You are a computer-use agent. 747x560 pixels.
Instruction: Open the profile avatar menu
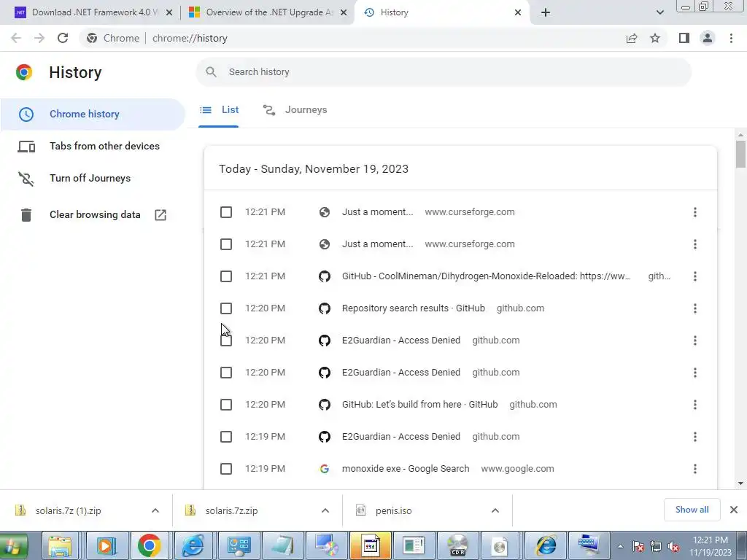(x=708, y=38)
